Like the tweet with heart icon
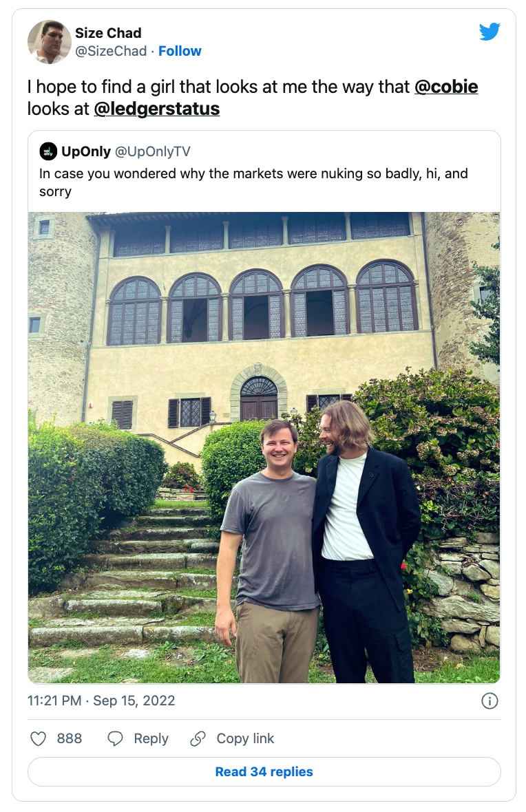The image size is (526, 812). tap(39, 738)
